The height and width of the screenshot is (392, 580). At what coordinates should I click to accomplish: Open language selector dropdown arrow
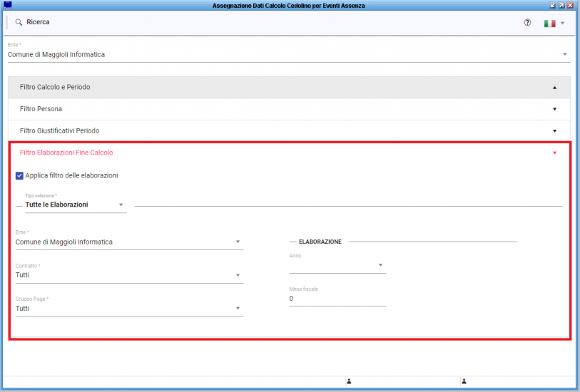coord(562,24)
